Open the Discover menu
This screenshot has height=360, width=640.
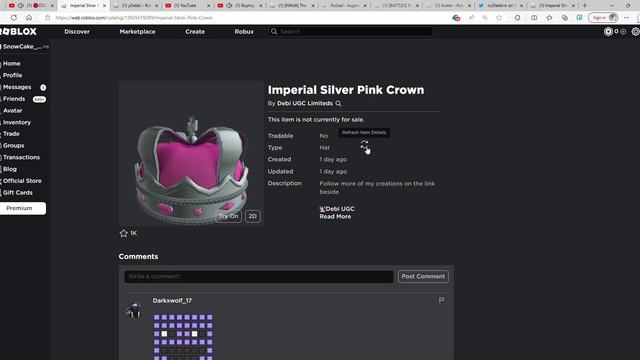pyautogui.click(x=77, y=31)
